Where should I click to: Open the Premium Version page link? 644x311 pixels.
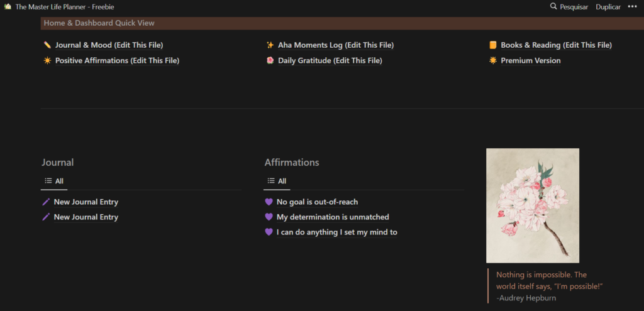pyautogui.click(x=530, y=61)
